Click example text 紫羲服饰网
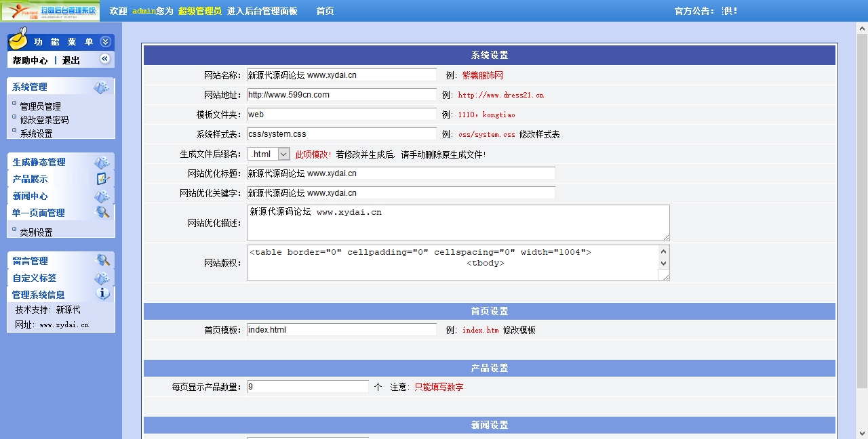 [483, 75]
